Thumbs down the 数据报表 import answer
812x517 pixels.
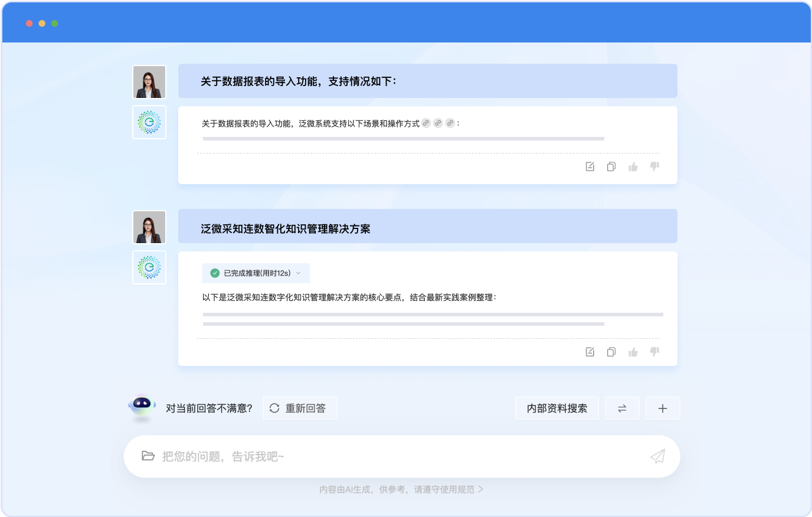[x=654, y=166]
